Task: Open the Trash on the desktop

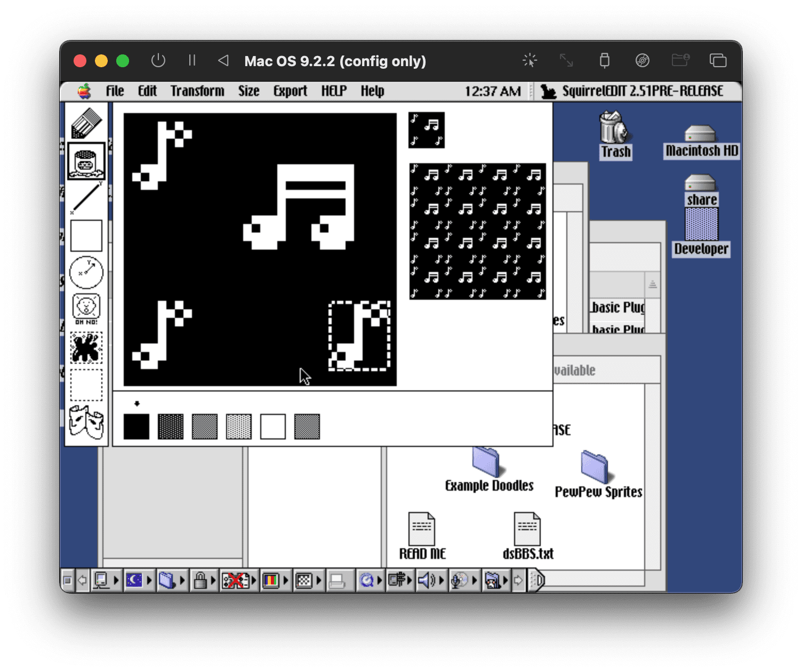Action: [615, 135]
